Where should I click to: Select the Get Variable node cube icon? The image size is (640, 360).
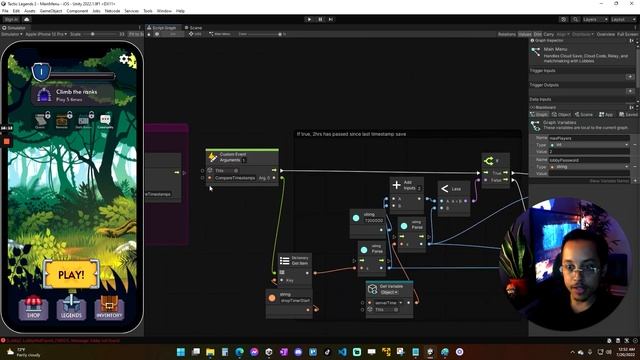coord(372,289)
